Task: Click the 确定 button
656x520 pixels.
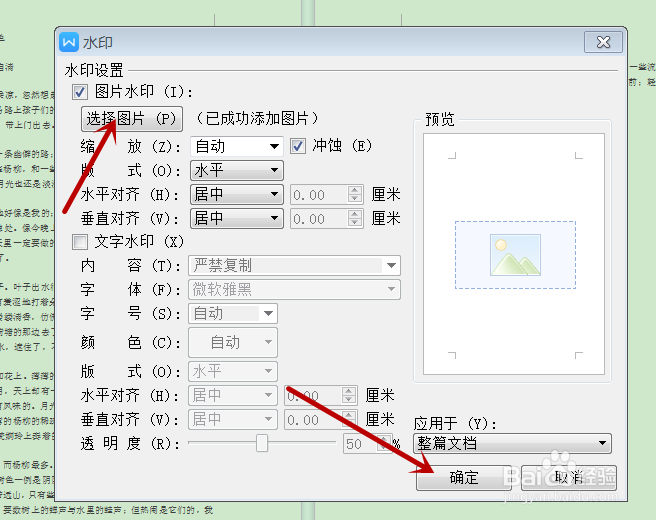Action: (x=464, y=477)
